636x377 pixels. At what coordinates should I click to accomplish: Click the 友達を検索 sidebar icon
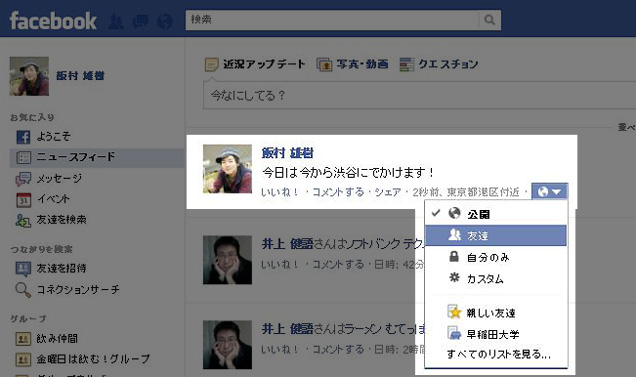point(23,220)
